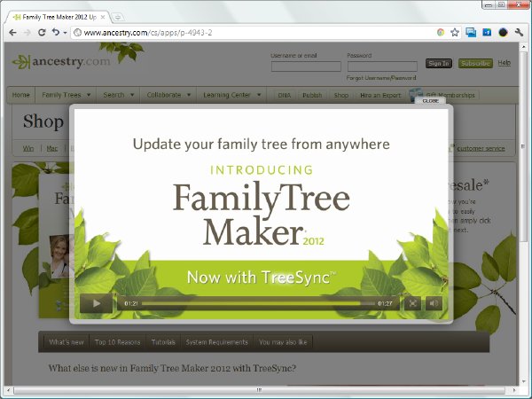Switch to Tutorials tab
The height and width of the screenshot is (399, 532).
point(163,342)
